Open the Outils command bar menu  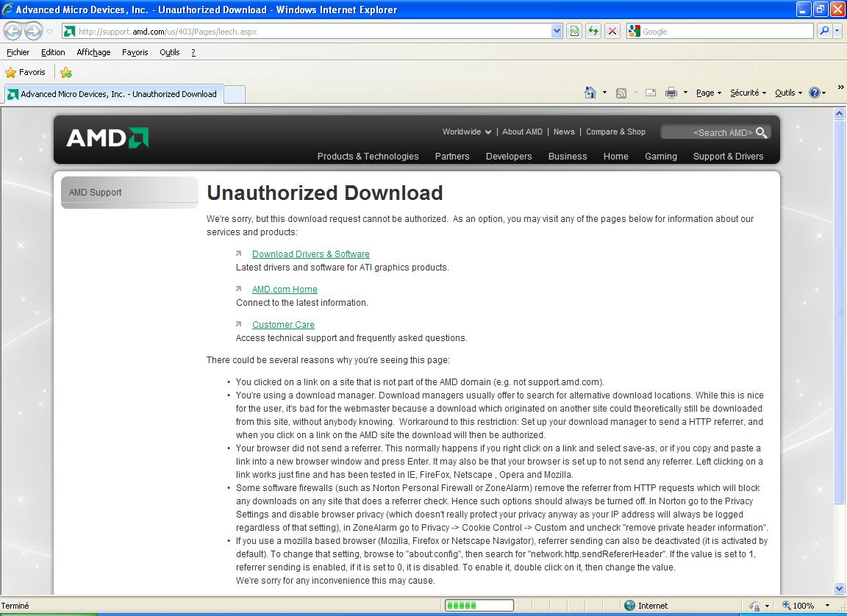788,93
